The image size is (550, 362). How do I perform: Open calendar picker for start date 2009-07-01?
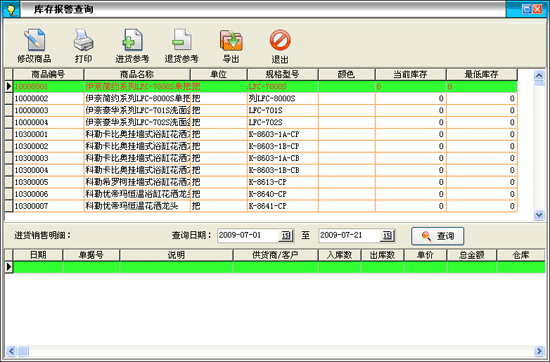[286, 235]
